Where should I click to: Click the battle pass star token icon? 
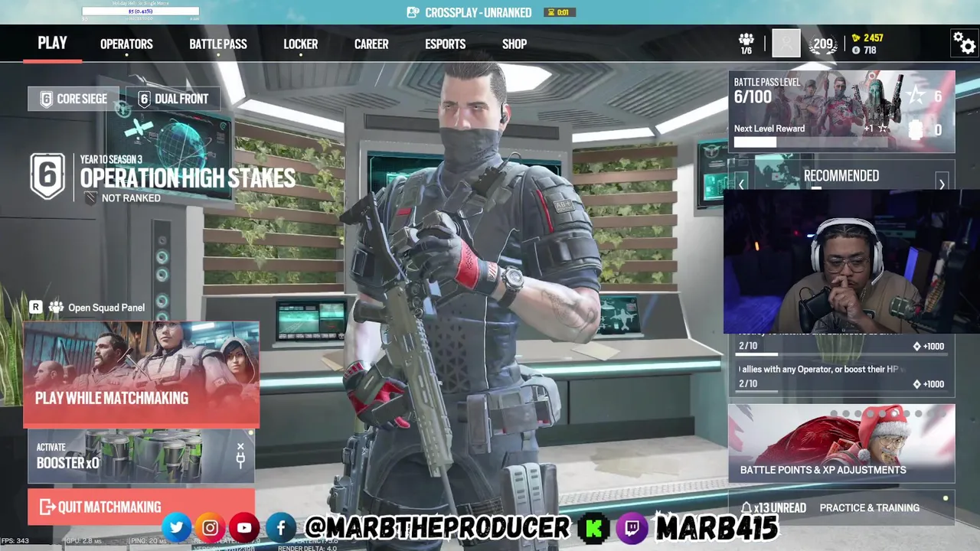(915, 96)
